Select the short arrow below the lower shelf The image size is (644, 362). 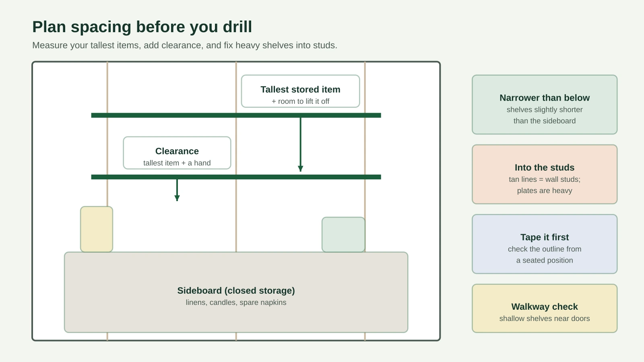pos(177,190)
